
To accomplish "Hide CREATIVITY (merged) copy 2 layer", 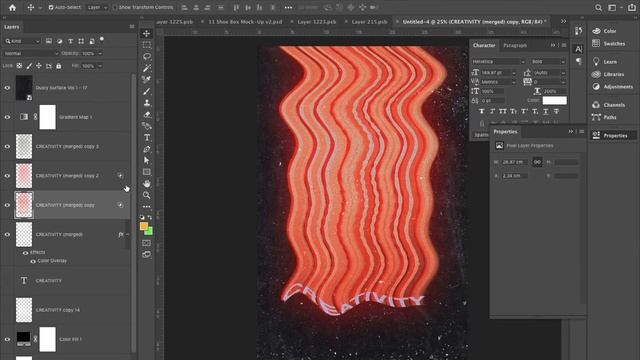I will (7, 176).
